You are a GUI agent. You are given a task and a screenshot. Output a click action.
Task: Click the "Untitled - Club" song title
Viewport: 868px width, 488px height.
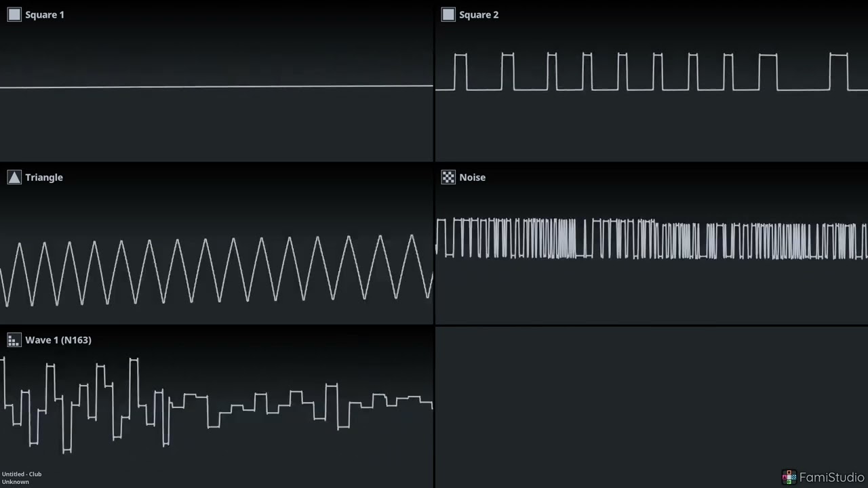22,474
